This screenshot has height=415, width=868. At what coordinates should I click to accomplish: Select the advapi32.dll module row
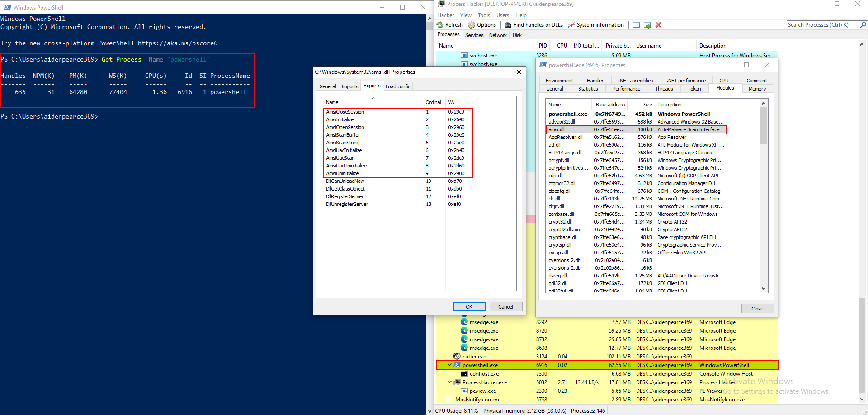[x=636, y=122]
